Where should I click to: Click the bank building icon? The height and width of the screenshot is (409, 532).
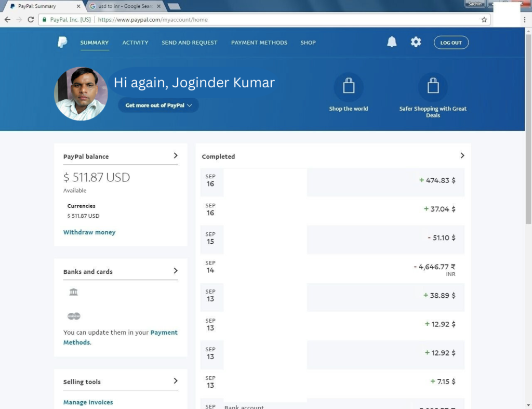coord(74,292)
